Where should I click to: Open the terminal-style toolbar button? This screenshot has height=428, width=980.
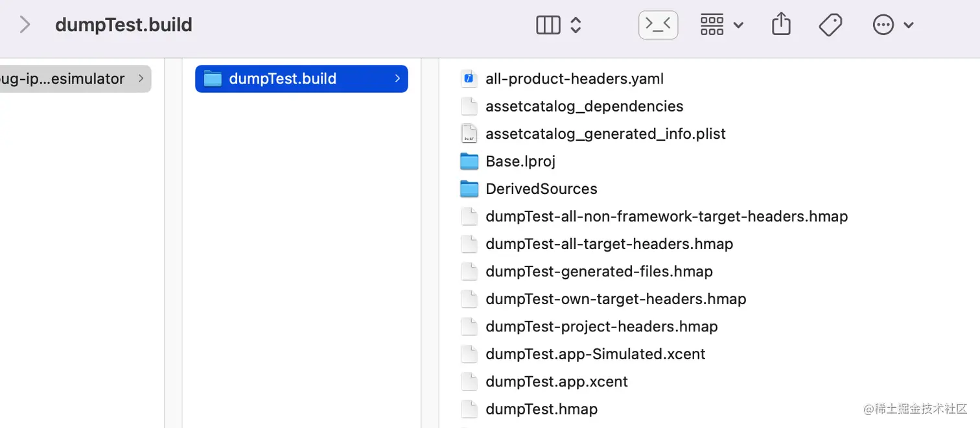[x=658, y=25]
